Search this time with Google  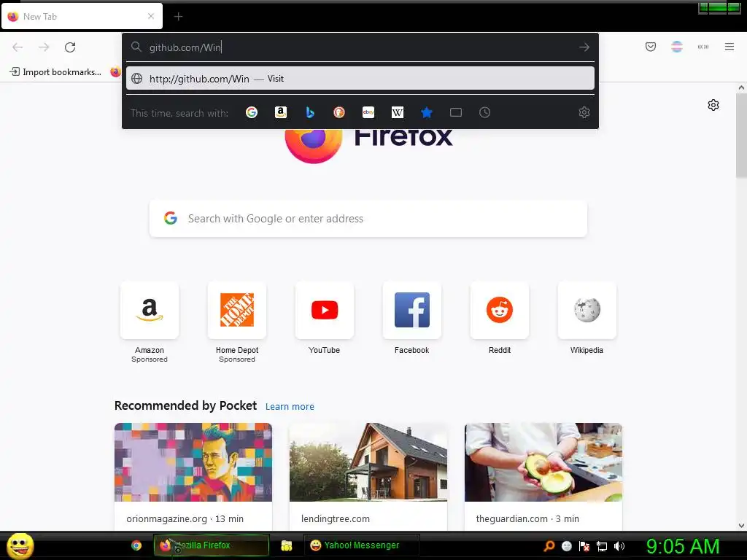(x=252, y=112)
